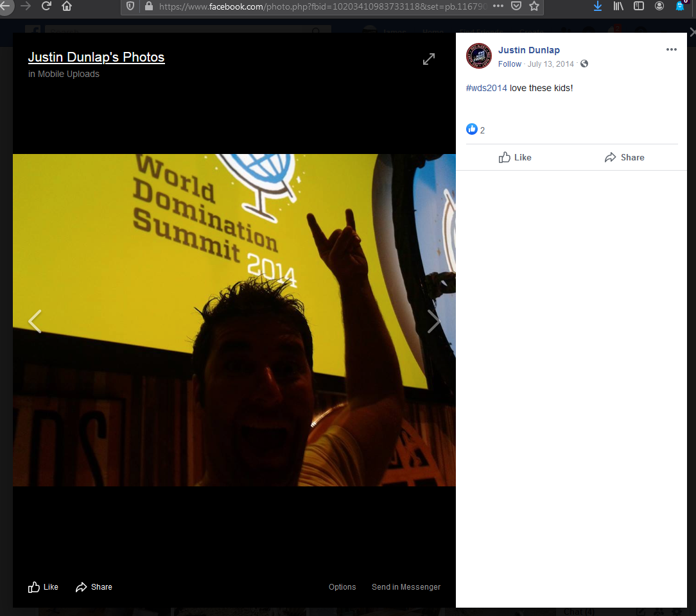This screenshot has width=696, height=616.
Task: Close the photo viewer with the X
Action: tap(692, 32)
